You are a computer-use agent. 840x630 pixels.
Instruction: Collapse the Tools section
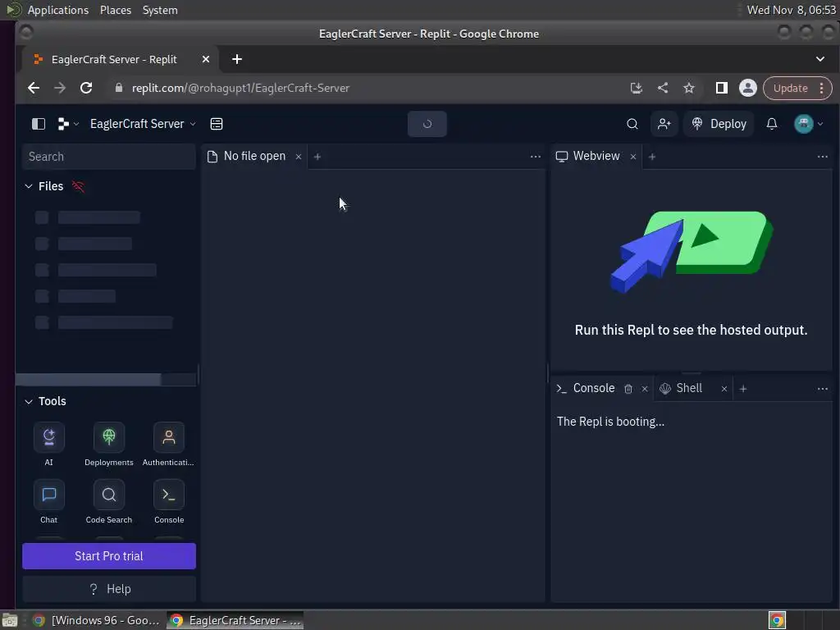tap(29, 401)
